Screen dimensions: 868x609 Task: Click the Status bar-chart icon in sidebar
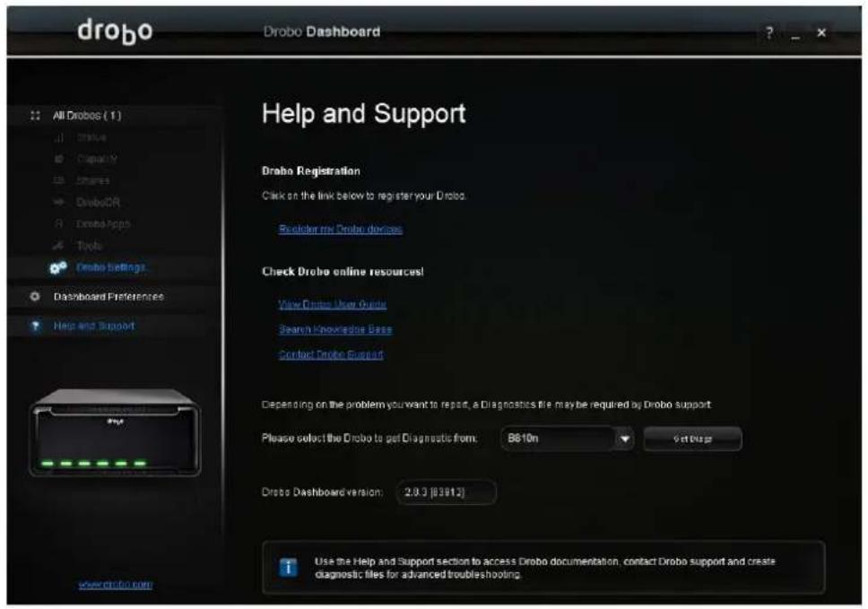click(x=59, y=137)
